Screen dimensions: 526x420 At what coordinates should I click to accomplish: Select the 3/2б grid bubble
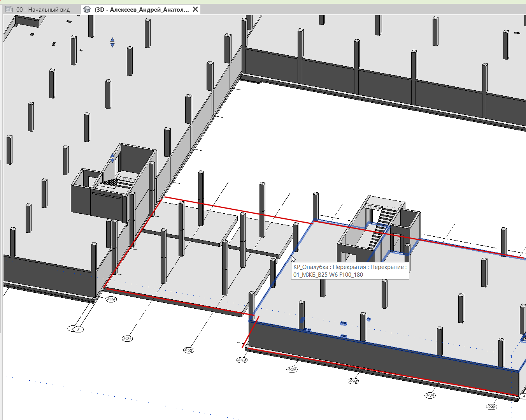click(127, 338)
